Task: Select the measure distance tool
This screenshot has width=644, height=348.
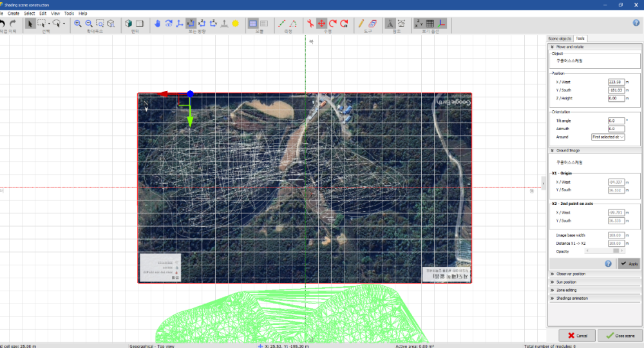Action: (x=281, y=24)
